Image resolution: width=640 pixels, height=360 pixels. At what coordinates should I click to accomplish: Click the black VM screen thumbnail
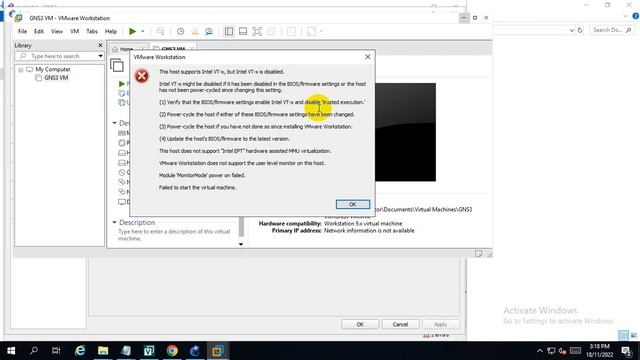click(405, 132)
